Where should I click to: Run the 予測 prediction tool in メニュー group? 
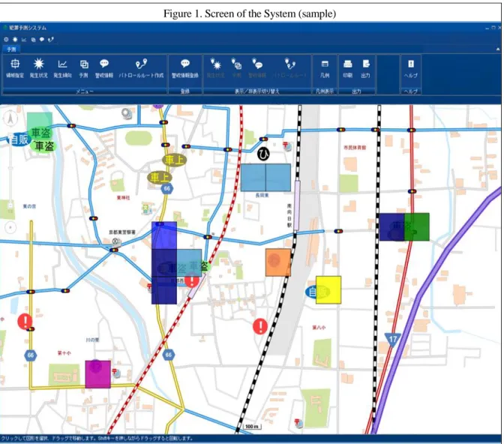click(83, 68)
